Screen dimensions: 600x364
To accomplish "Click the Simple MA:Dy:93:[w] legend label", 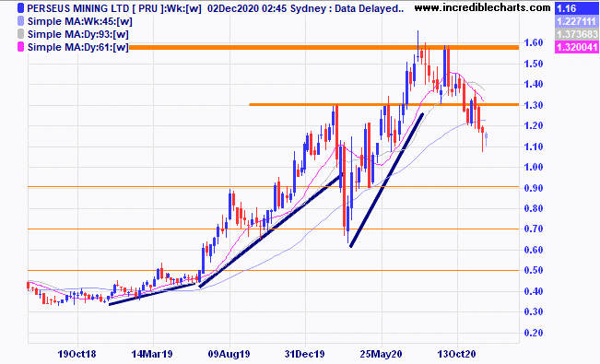I will [x=77, y=34].
